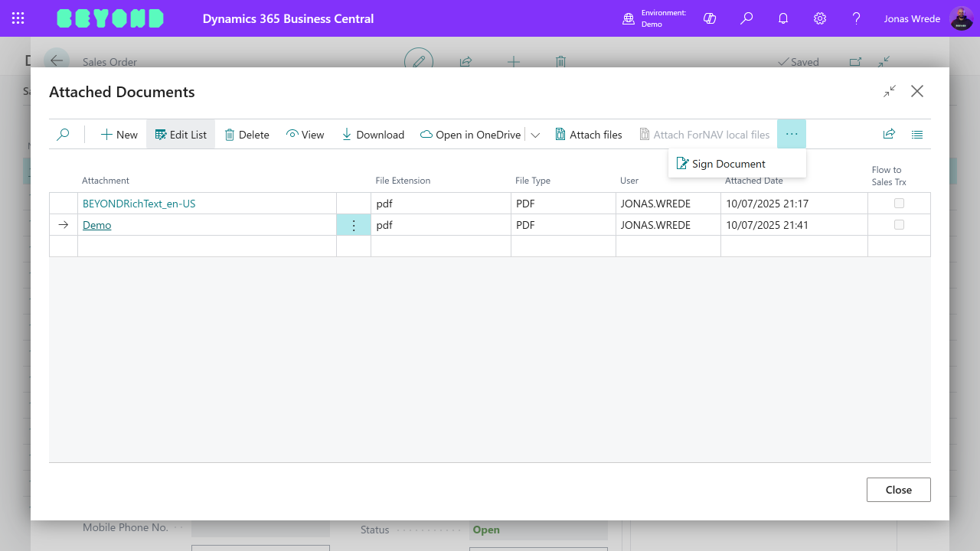Click the share icon in the dialog toolbar
This screenshot has width=980, height=551.
pos(889,134)
